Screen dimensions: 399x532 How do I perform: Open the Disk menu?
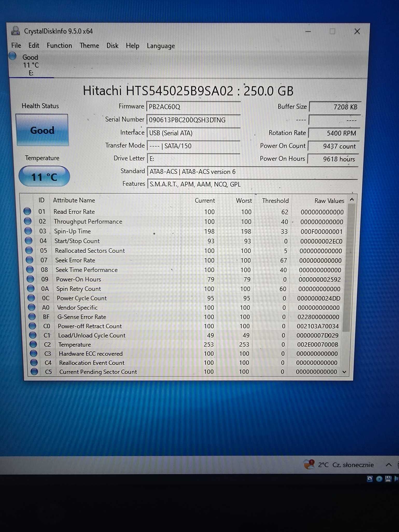tap(112, 46)
